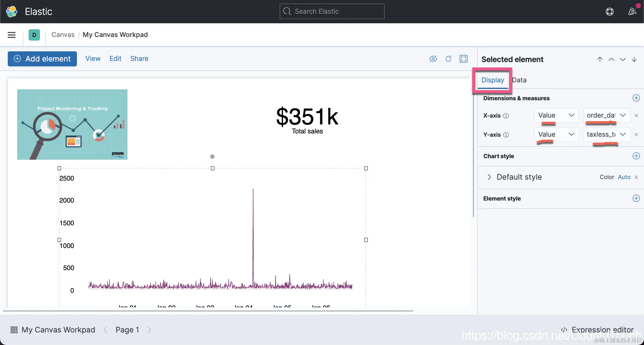
Task: Click the hide edit controls eye icon
Action: point(433,59)
